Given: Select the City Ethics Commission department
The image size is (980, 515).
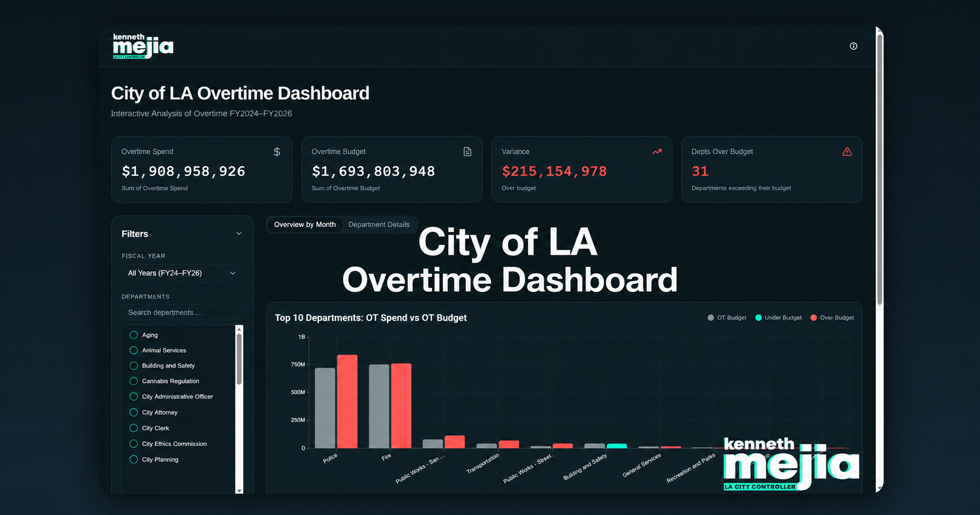Looking at the screenshot, I should 134,444.
